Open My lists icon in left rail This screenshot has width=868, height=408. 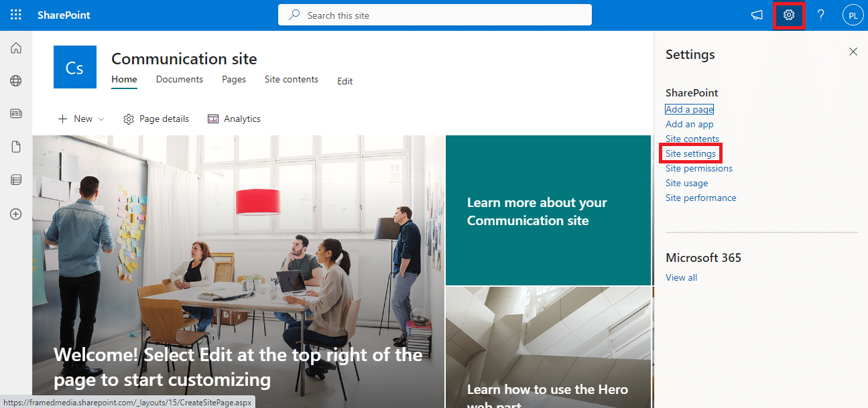pyautogui.click(x=15, y=179)
